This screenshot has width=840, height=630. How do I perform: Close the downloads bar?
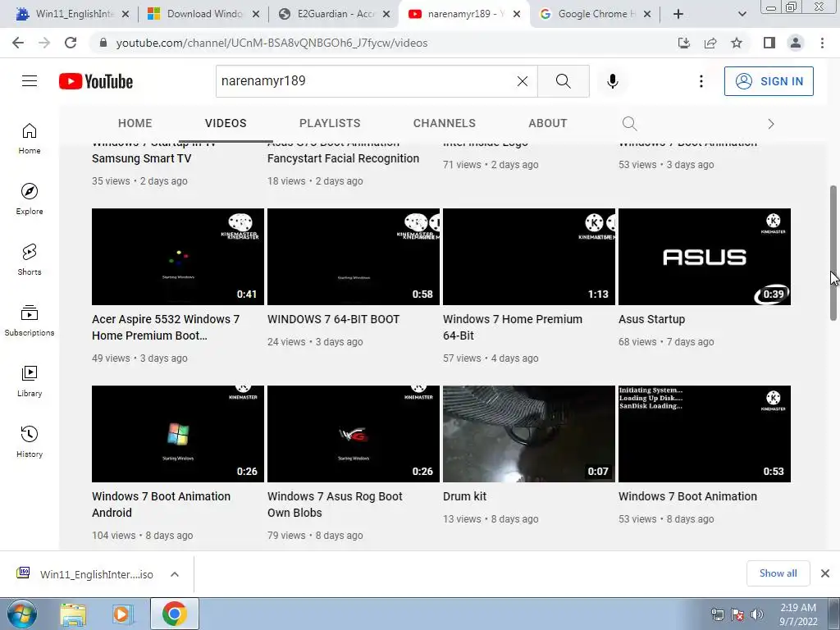[x=825, y=573]
